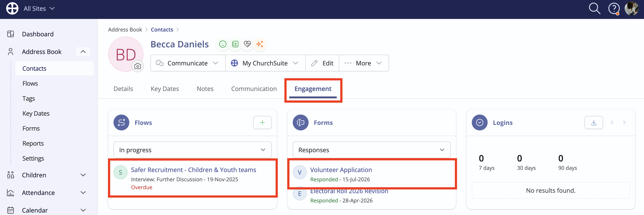
Task: Click the heart handshake icon
Action: tap(247, 44)
